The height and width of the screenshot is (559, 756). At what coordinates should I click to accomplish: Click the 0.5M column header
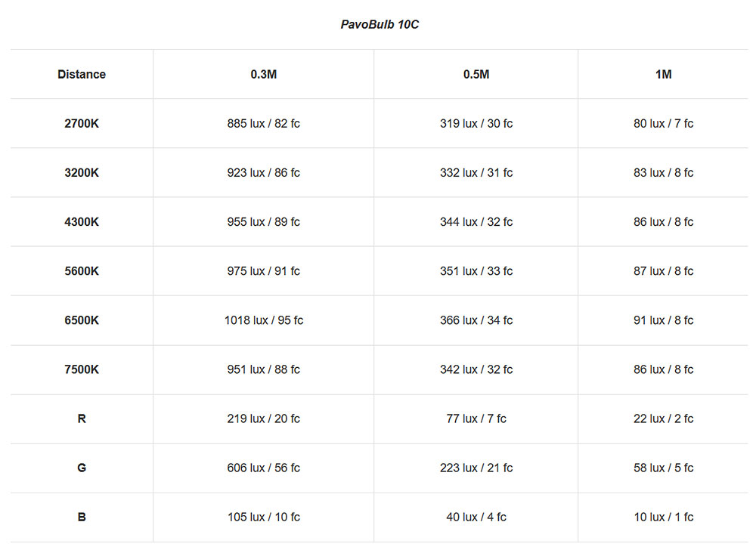(x=476, y=74)
